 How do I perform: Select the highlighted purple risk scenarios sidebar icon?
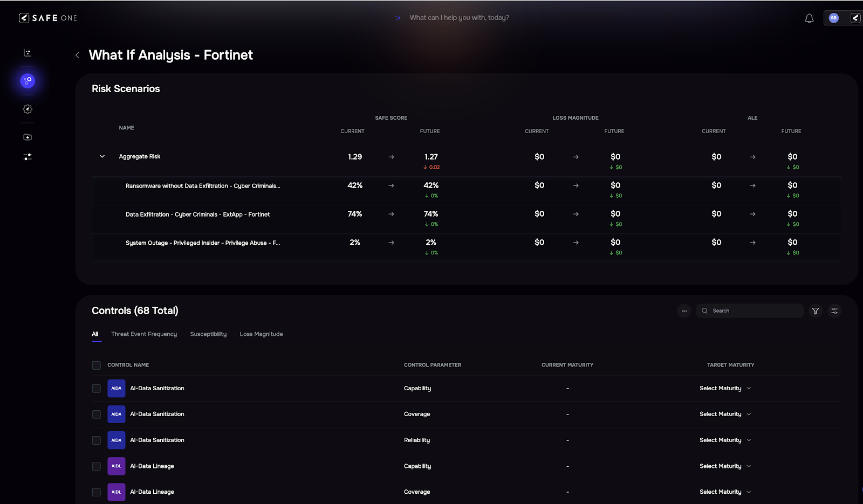coord(28,81)
